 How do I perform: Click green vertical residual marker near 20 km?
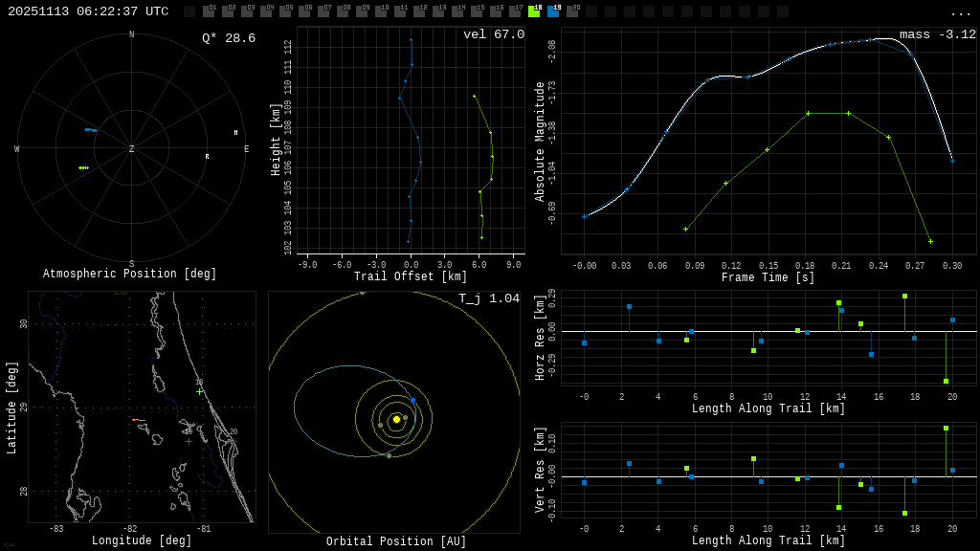click(x=947, y=428)
